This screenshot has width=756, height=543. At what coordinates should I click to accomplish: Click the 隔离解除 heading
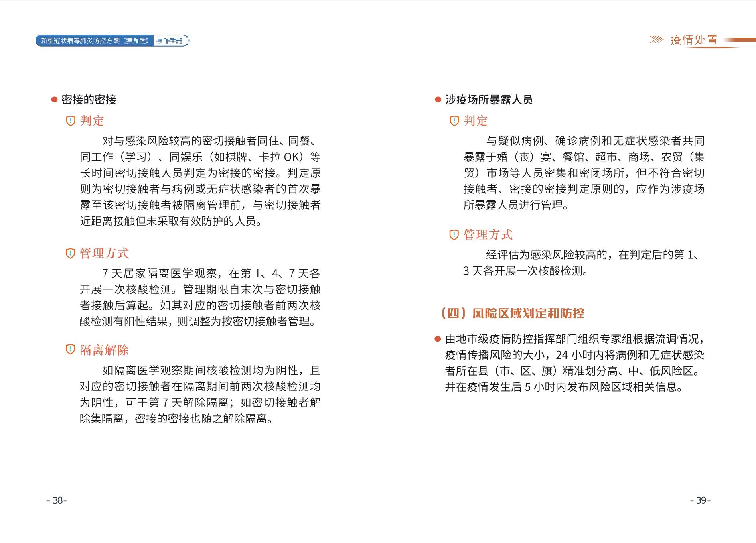[104, 350]
